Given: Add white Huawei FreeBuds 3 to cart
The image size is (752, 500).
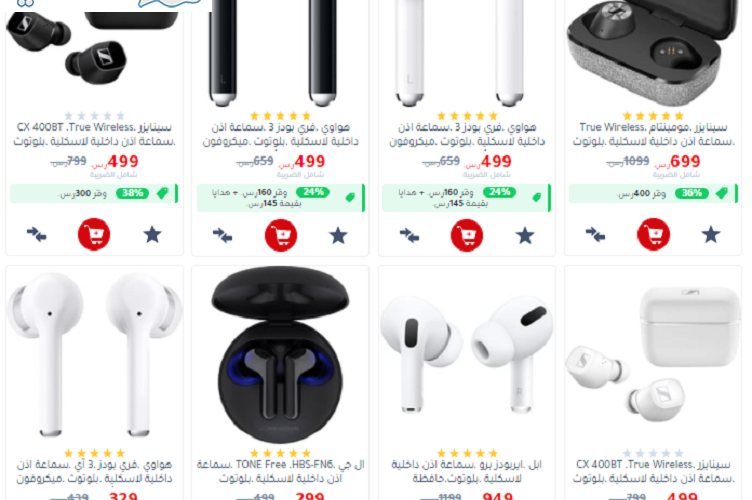Looking at the screenshot, I should coord(467,235).
